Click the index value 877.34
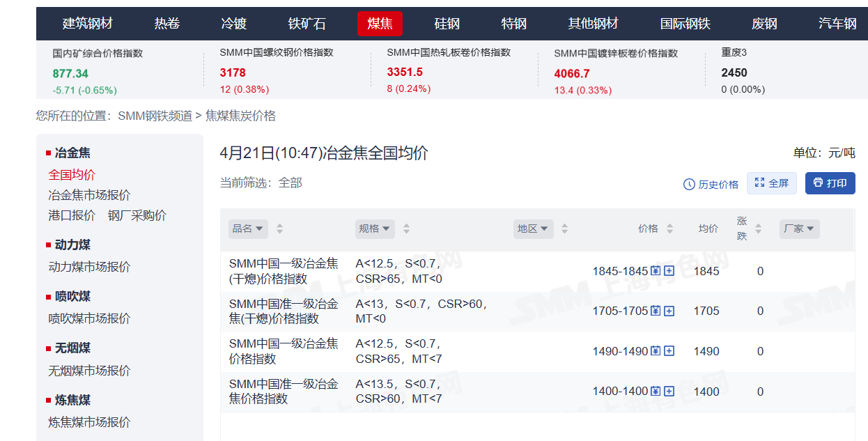 (70, 73)
